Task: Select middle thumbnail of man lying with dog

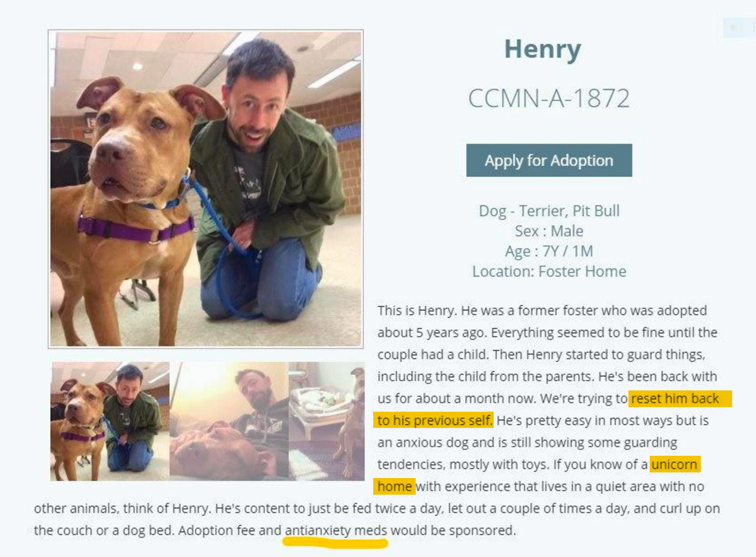Action: [x=229, y=421]
